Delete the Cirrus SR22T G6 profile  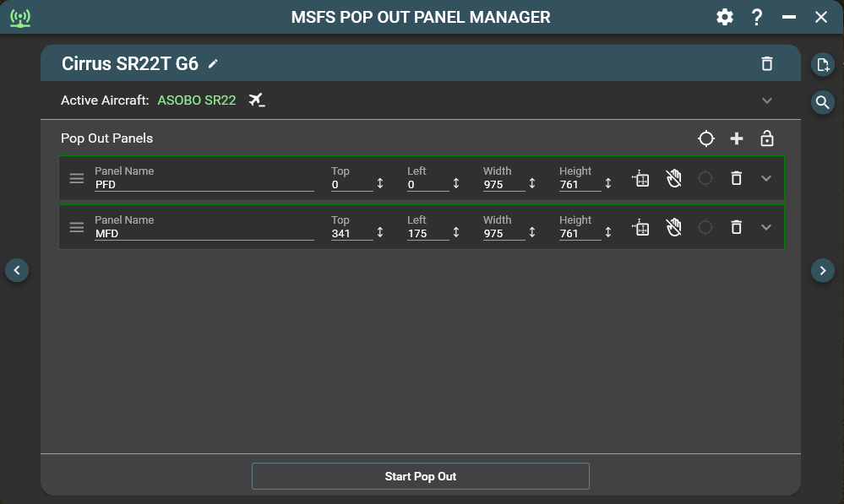coord(766,63)
